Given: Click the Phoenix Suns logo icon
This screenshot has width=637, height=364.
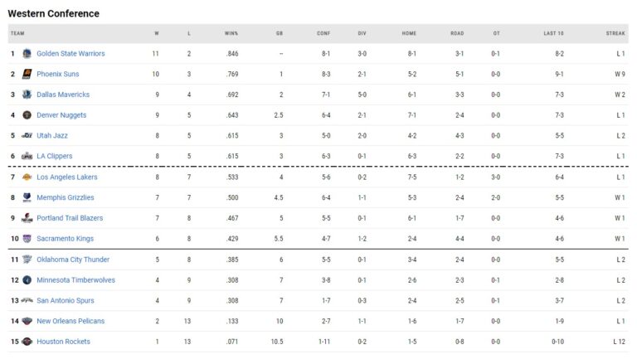Looking at the screenshot, I should pyautogui.click(x=27, y=75).
